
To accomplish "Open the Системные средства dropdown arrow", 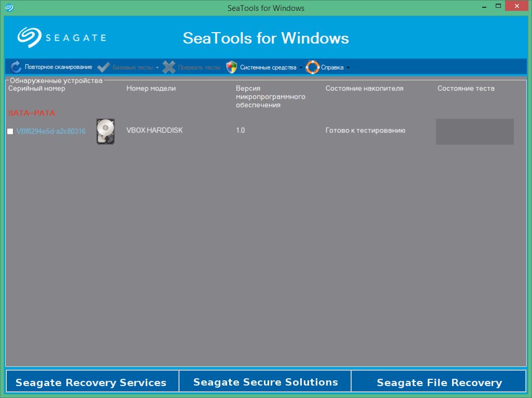I will [x=301, y=67].
